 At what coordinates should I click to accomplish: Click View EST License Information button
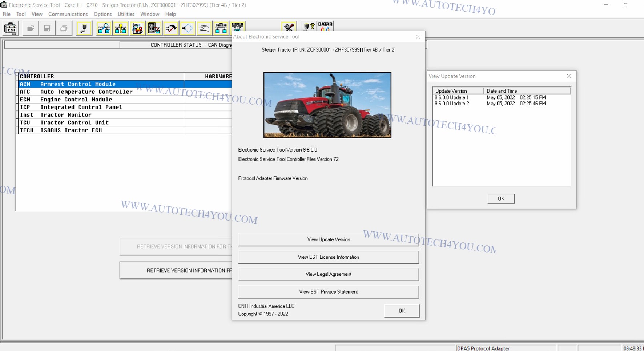pos(328,257)
